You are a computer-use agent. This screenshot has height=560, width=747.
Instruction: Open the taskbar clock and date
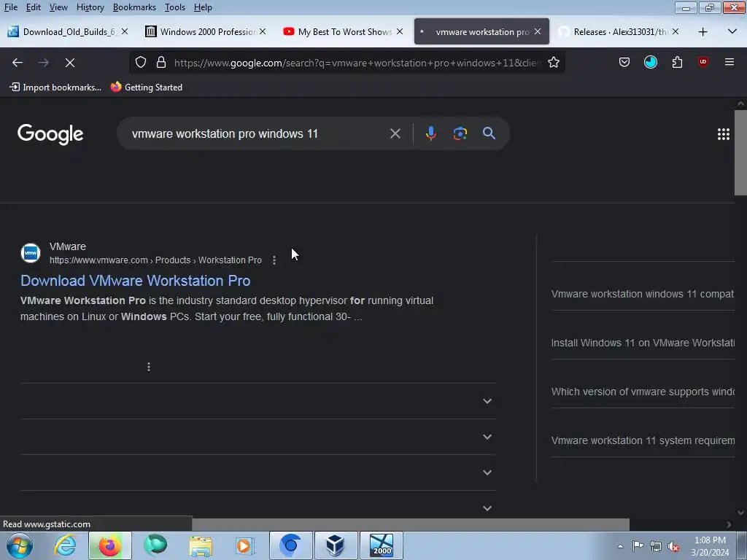coord(710,546)
